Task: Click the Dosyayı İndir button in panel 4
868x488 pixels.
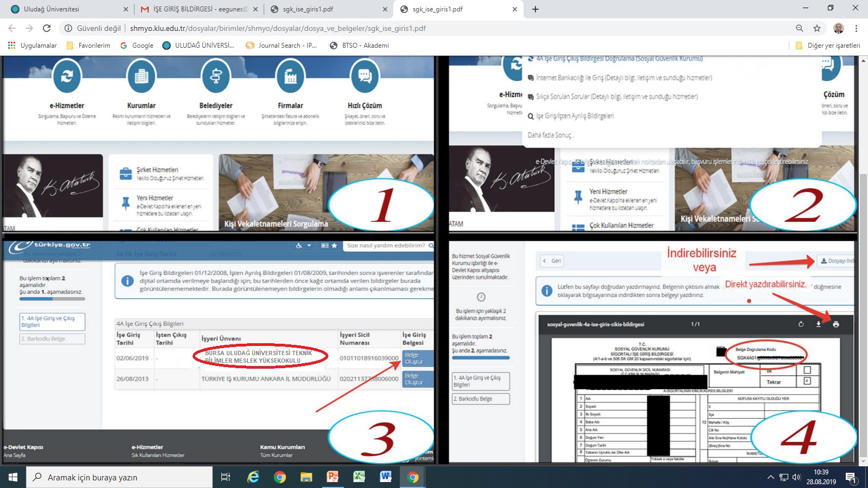Action: coord(835,261)
